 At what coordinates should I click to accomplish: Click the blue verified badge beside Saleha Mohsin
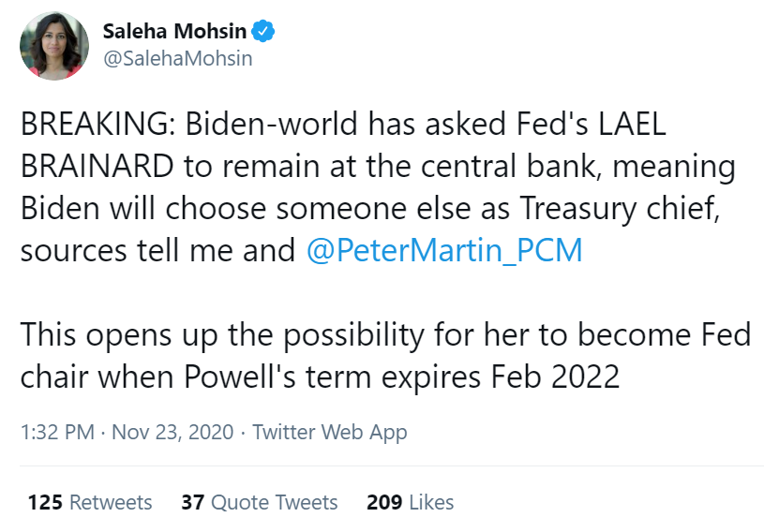264,32
